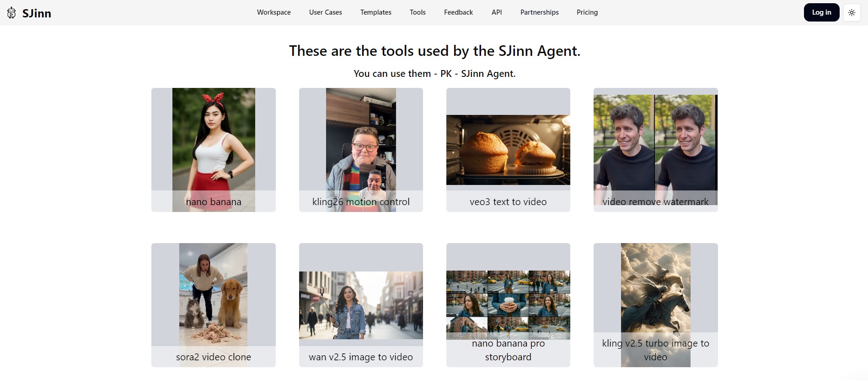The width and height of the screenshot is (868, 380).
Task: Select Tools in the navigation bar
Action: pyautogui.click(x=418, y=12)
